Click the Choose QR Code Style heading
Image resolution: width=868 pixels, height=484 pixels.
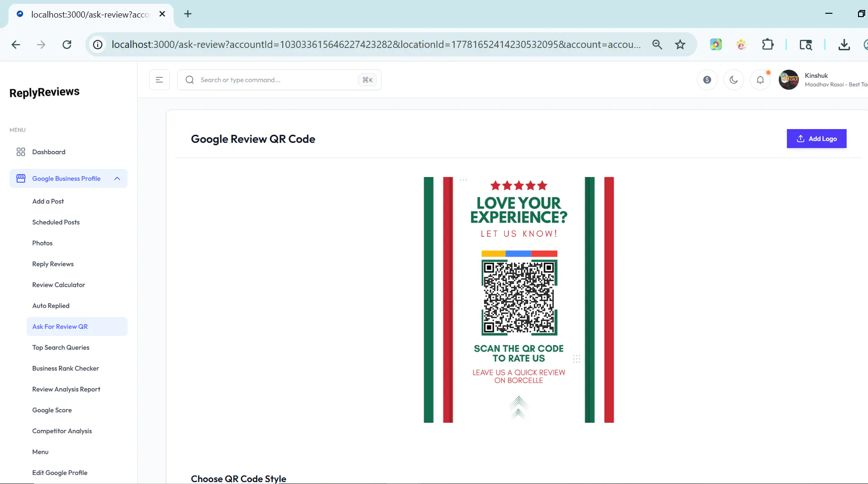coord(239,478)
